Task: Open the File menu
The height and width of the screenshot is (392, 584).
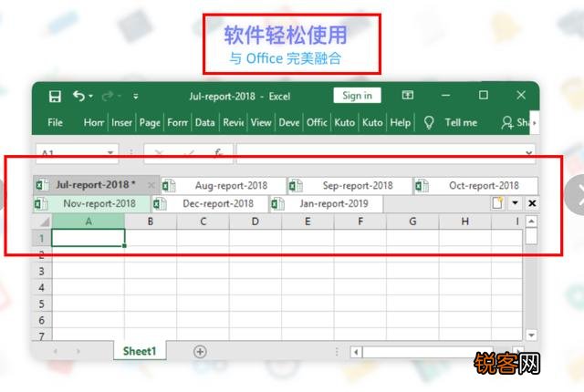Action: click(55, 122)
